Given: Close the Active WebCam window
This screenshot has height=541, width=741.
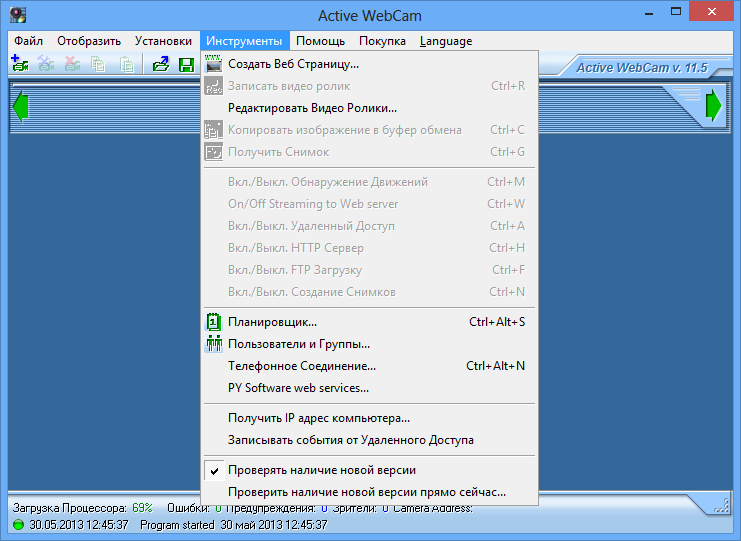Looking at the screenshot, I should [712, 12].
